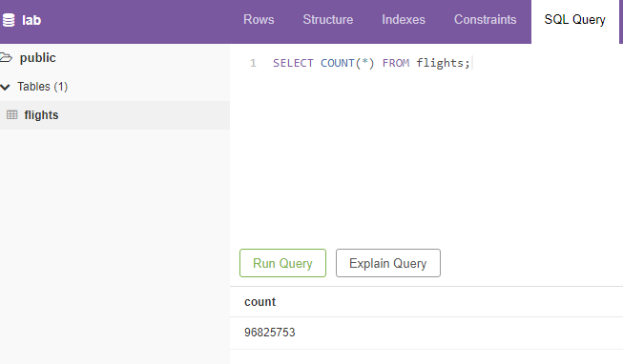623x364 pixels.
Task: Click the table grid icon beside flights
Action: pos(11,115)
